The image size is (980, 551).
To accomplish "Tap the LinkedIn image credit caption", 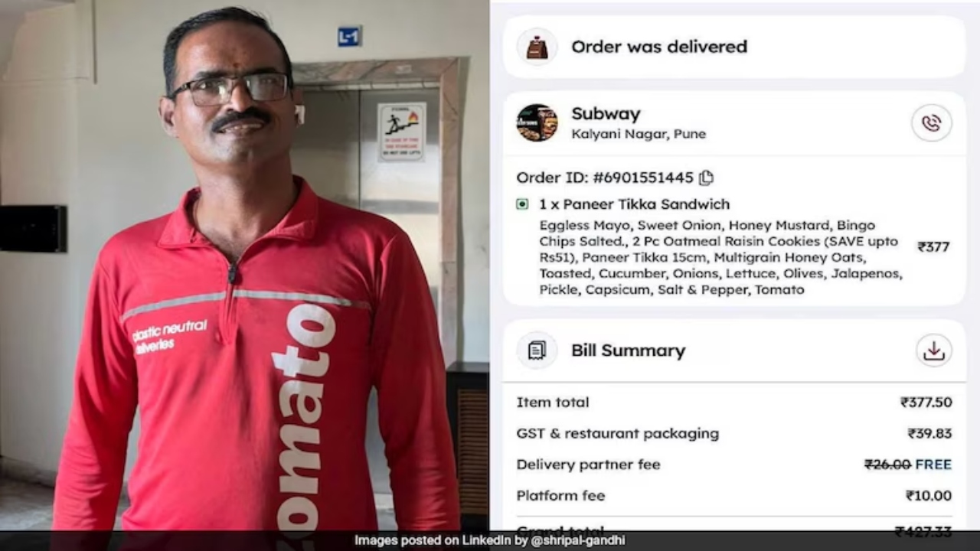I will click(x=490, y=540).
